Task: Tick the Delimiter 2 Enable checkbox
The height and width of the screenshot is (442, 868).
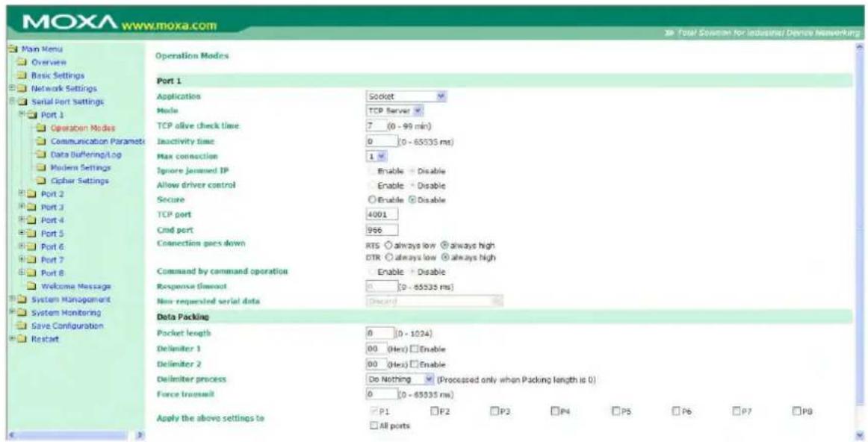Action: 415,365
